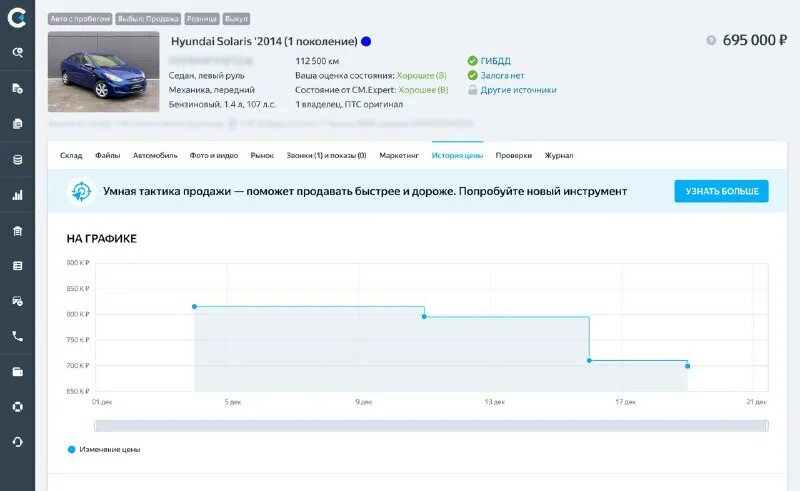Click the Розница tag
Viewport: 800px width, 491px height.
point(202,19)
